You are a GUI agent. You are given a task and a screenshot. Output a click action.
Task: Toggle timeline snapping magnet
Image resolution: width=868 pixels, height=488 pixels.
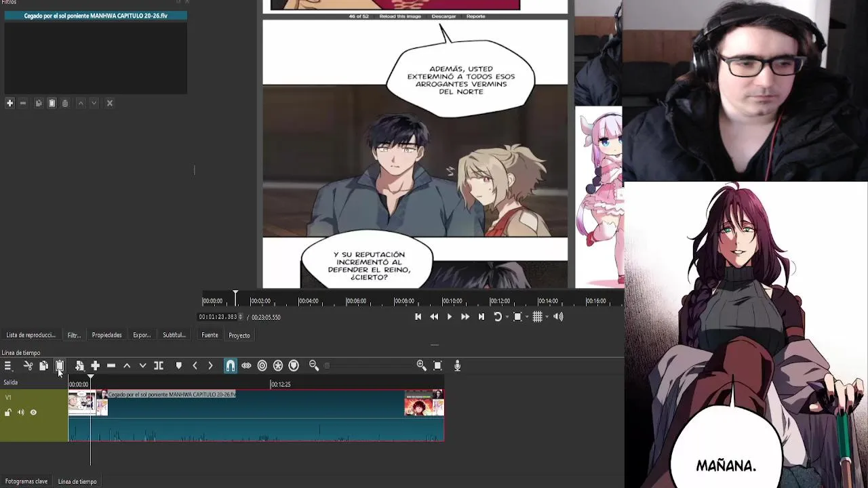pyautogui.click(x=231, y=365)
